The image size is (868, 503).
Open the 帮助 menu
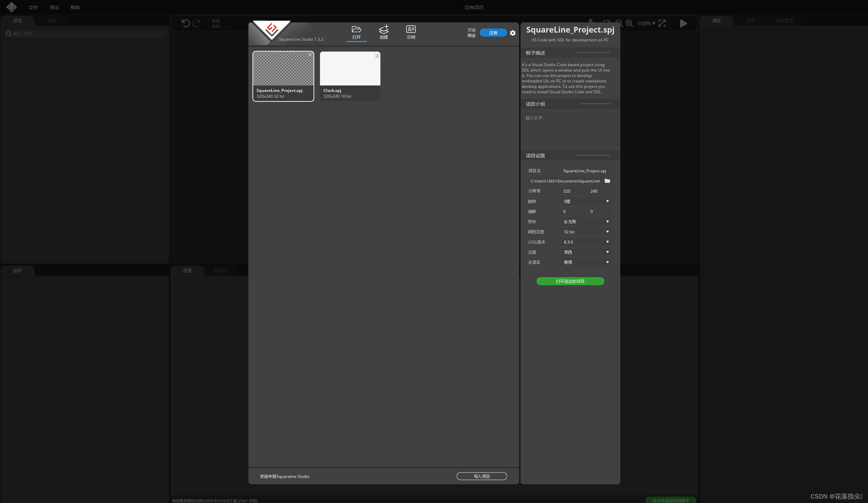pos(75,7)
